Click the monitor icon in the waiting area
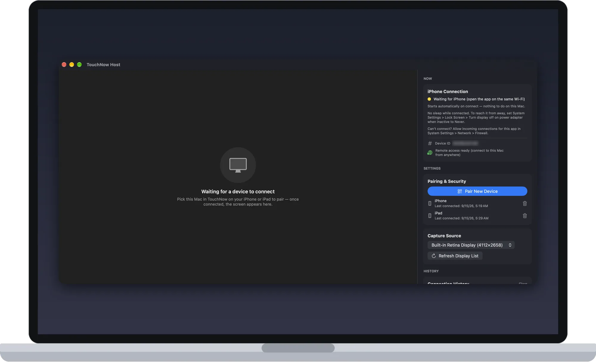Screen dimensions: 596x364 pos(238,165)
